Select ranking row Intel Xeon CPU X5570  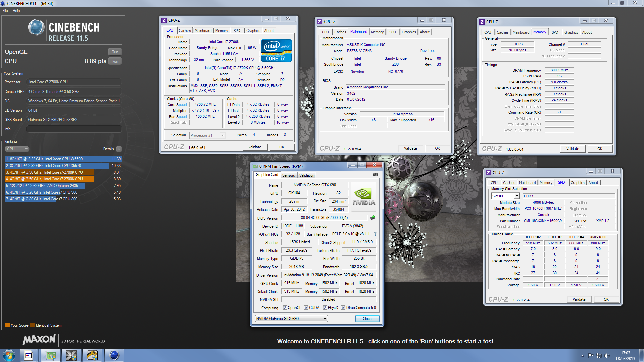(x=63, y=166)
